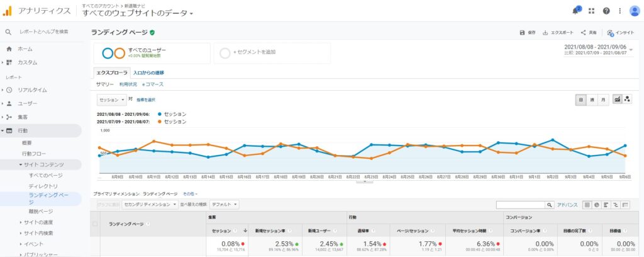This screenshot has height=257, width=644.
Task: Set chart granularity to 月
Action: coord(603,100)
